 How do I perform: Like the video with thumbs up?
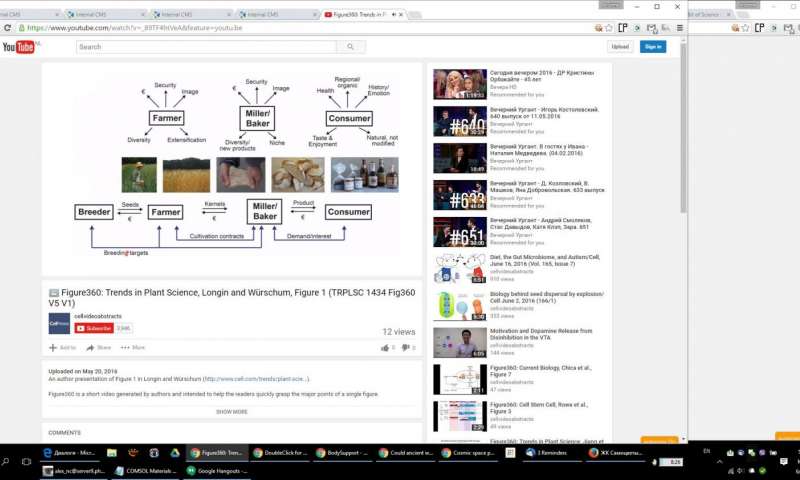pyautogui.click(x=384, y=348)
